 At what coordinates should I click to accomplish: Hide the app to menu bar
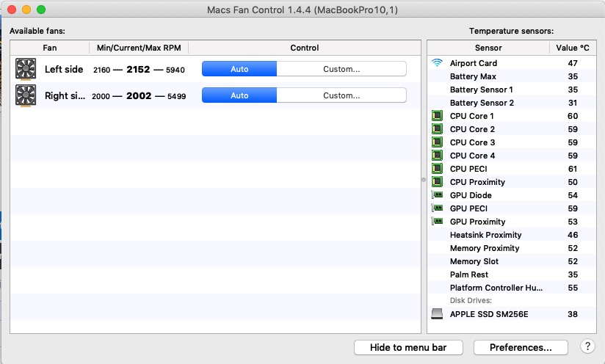(x=408, y=347)
